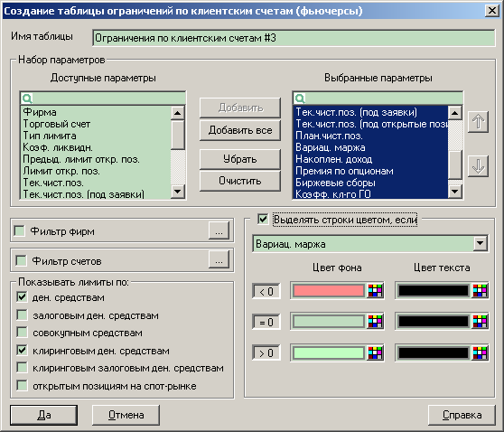
Task: Move selected parameter up with arrow icon
Action: point(478,122)
